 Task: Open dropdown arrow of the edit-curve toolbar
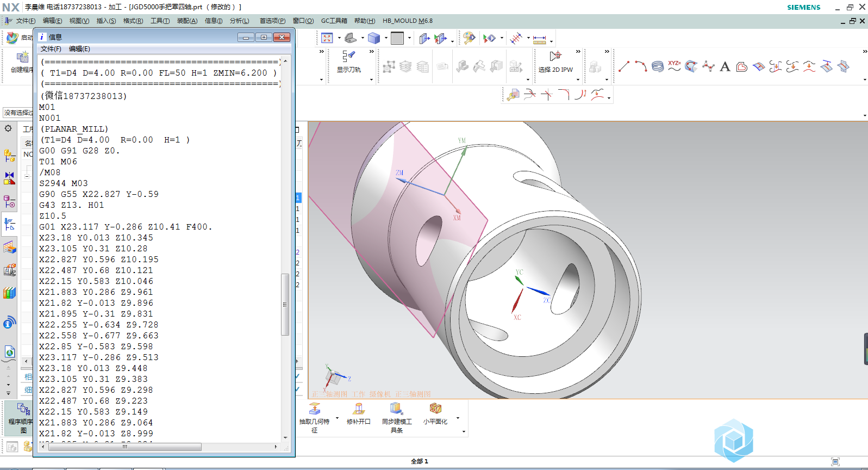[609, 98]
